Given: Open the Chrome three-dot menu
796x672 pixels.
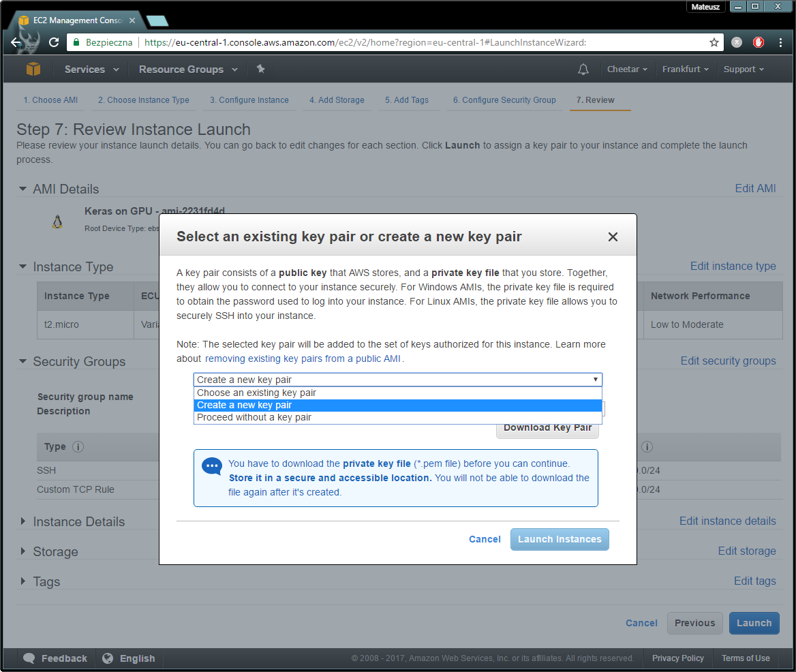Looking at the screenshot, I should pos(780,42).
